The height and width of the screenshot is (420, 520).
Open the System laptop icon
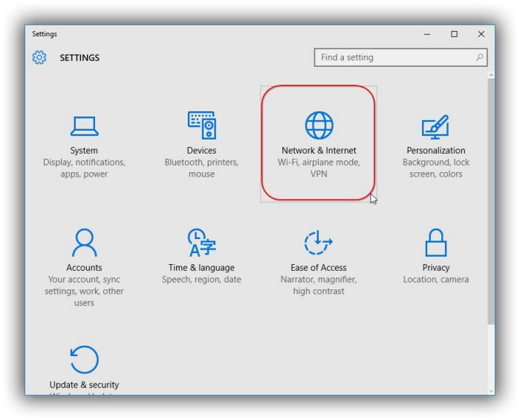coord(84,126)
